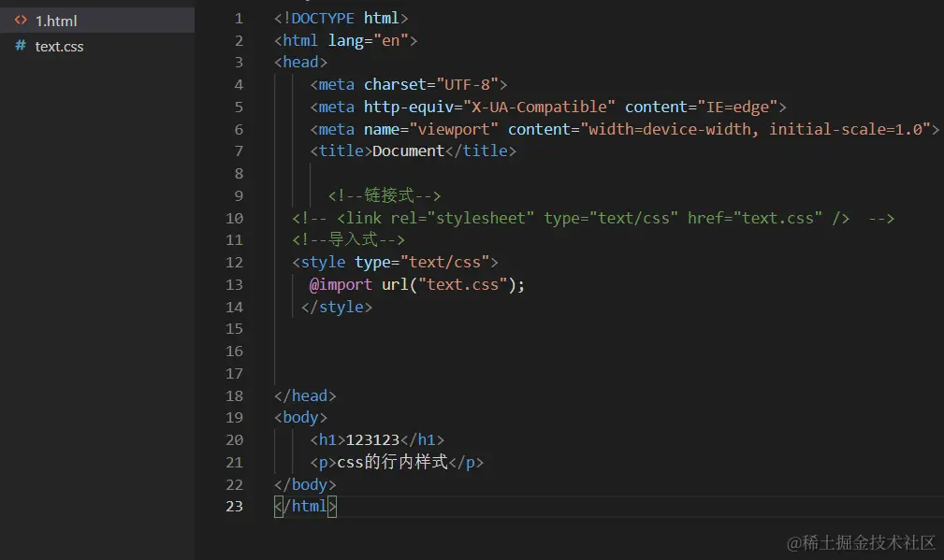Click the HTML file icon beside 1.html
This screenshot has height=560, width=944.
[x=21, y=21]
